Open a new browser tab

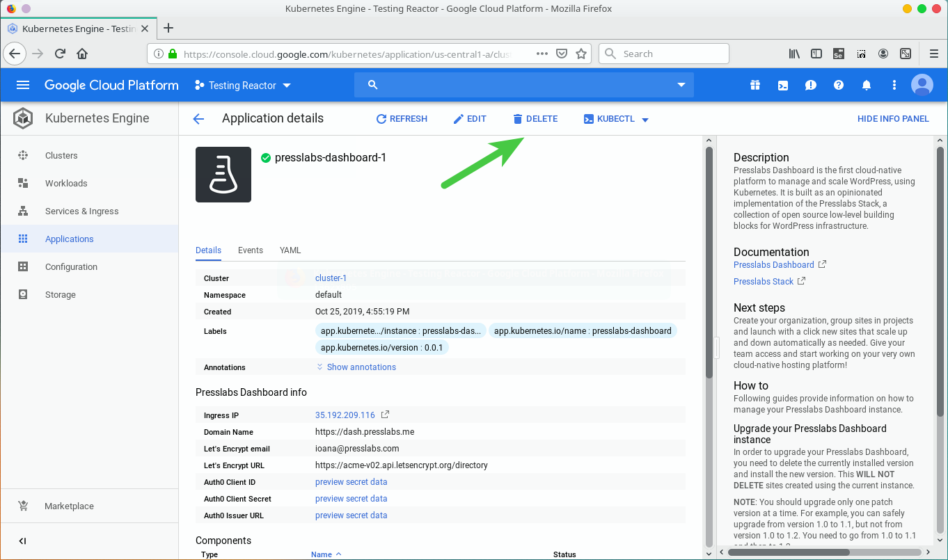[168, 28]
